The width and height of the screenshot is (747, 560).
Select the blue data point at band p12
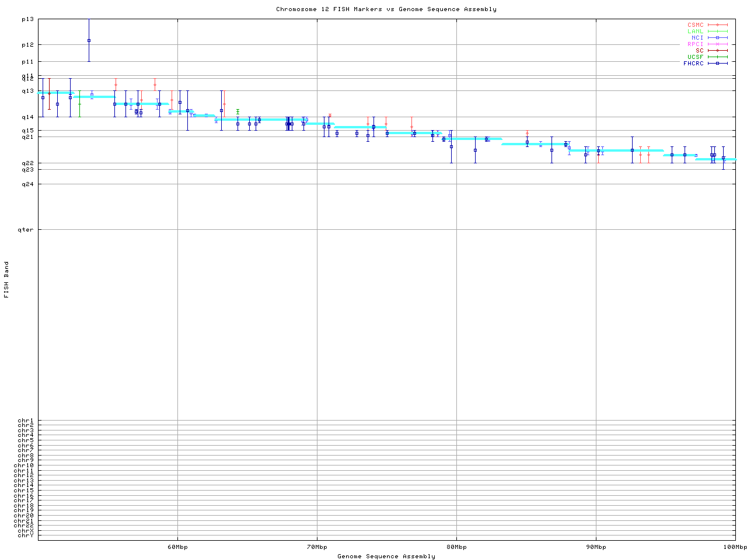coord(89,40)
